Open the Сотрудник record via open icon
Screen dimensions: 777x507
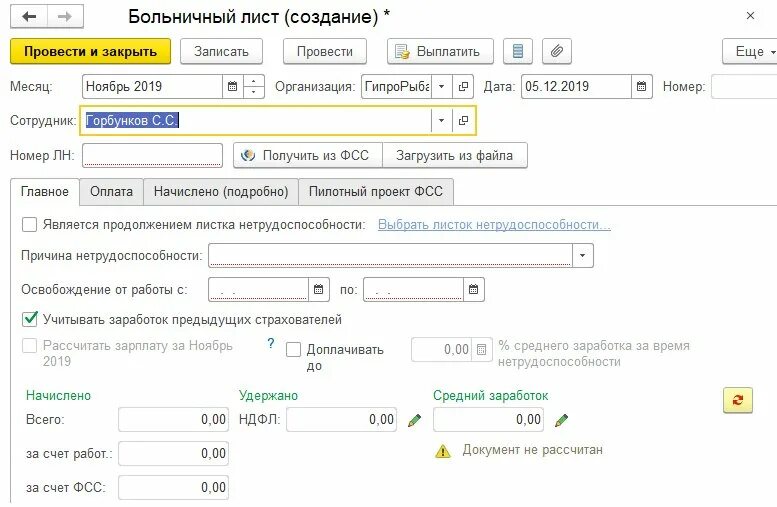463,120
